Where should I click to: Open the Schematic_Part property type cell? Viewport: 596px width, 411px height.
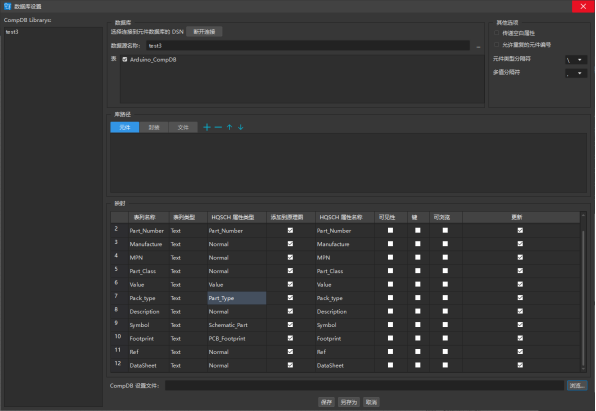point(236,325)
